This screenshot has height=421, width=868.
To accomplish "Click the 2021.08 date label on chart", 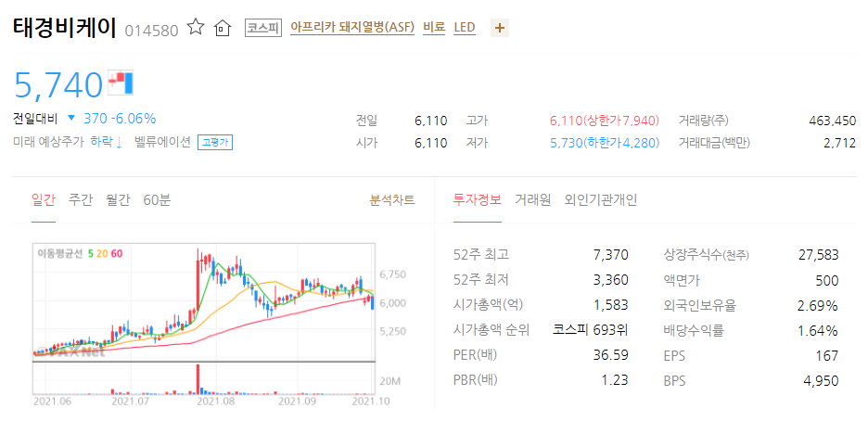I will click(217, 401).
